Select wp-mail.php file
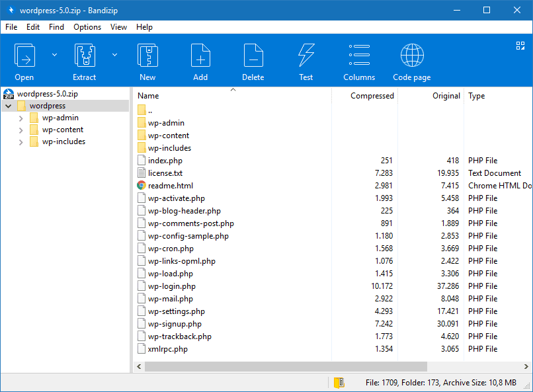The width and height of the screenshot is (533, 392). pyautogui.click(x=171, y=299)
